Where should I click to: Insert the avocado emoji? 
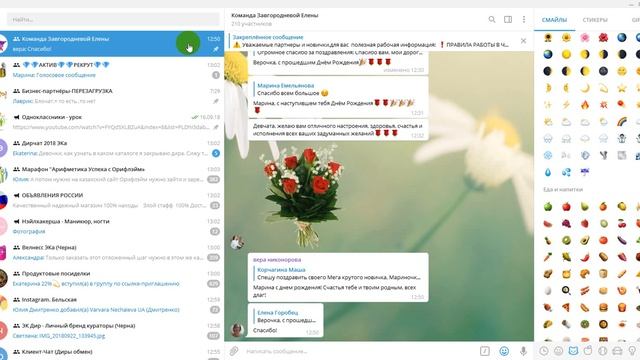point(585,240)
